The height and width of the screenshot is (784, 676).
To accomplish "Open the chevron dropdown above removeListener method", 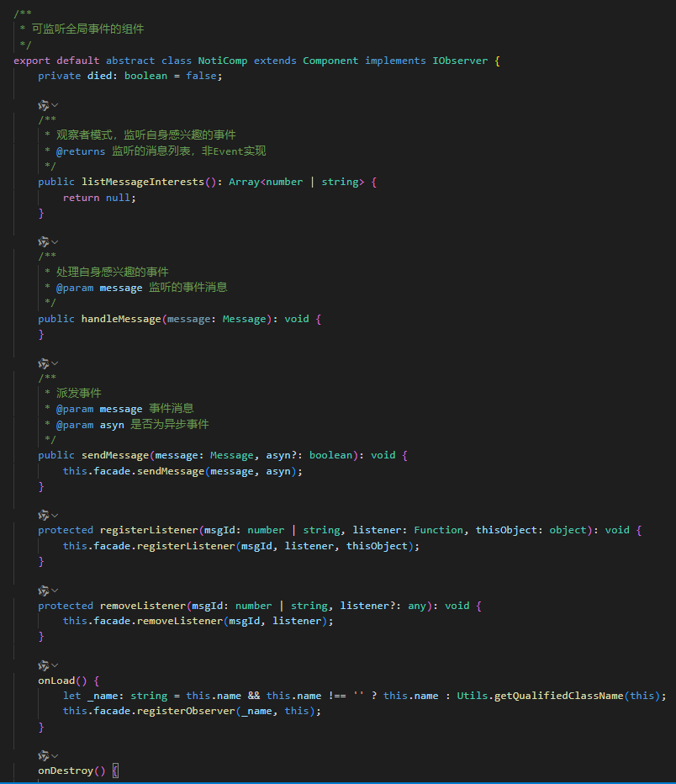I will coord(55,591).
